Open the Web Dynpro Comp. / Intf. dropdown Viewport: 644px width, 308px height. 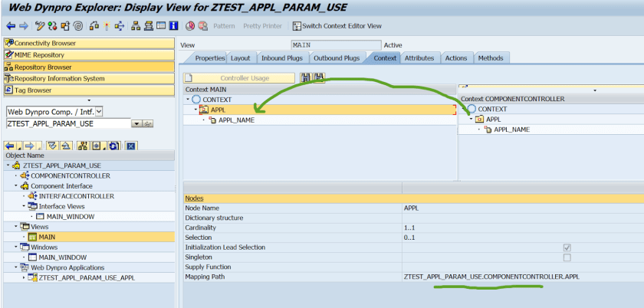click(x=97, y=112)
